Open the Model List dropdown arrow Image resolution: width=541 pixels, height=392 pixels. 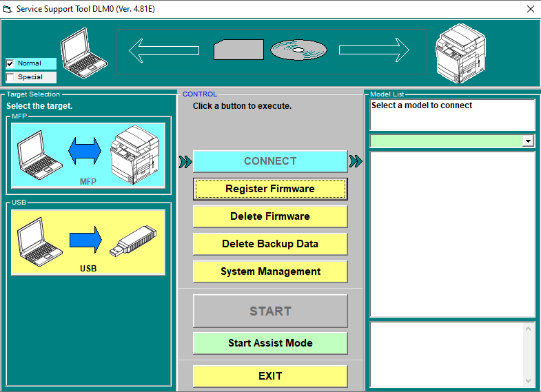[528, 141]
